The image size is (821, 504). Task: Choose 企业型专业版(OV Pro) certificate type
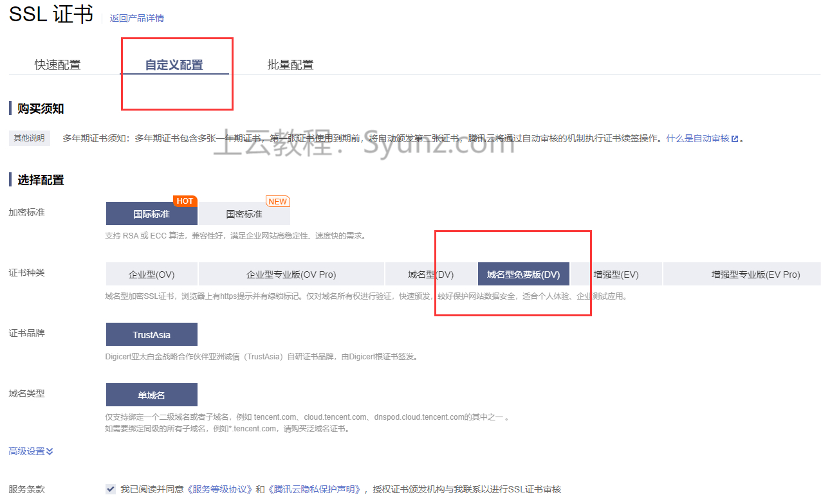(291, 274)
